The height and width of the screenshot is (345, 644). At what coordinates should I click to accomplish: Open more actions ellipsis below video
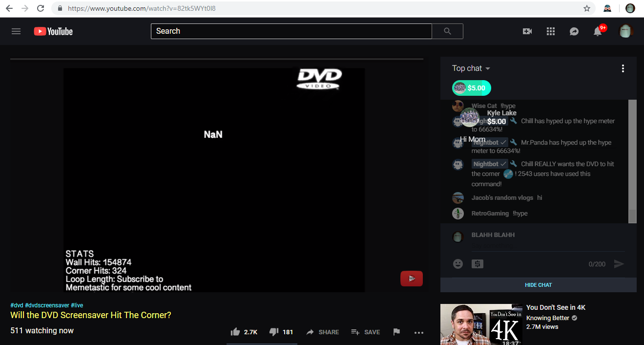click(418, 332)
